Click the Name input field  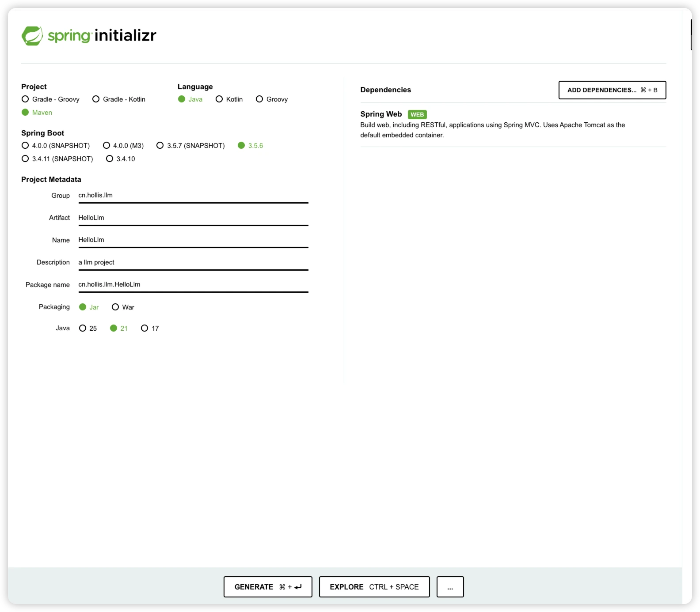pyautogui.click(x=193, y=240)
